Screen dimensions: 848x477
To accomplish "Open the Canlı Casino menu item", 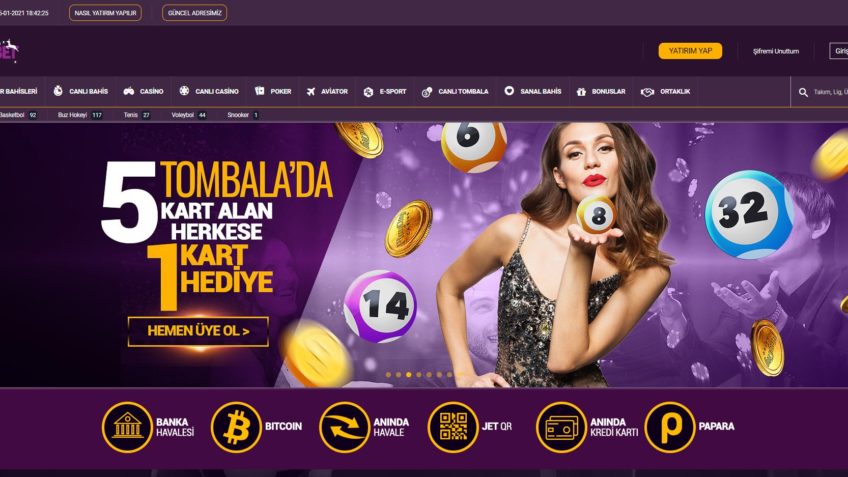I will [x=209, y=91].
